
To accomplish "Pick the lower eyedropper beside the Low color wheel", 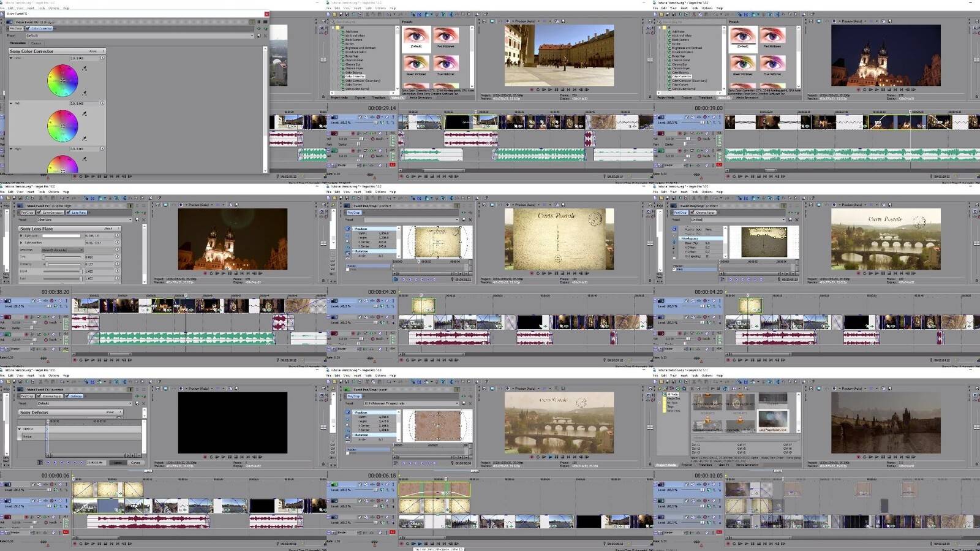I will pyautogui.click(x=85, y=93).
